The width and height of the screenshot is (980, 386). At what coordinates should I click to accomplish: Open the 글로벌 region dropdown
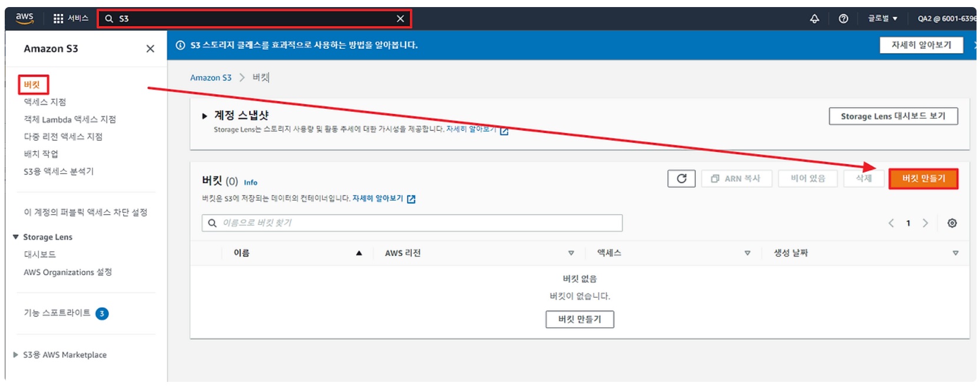882,18
